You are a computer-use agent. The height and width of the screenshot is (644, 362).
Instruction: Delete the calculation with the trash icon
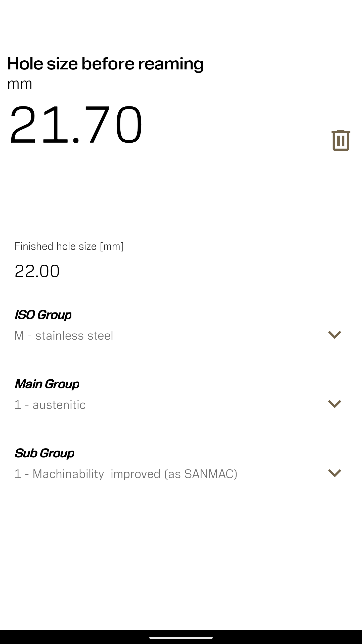[341, 140]
